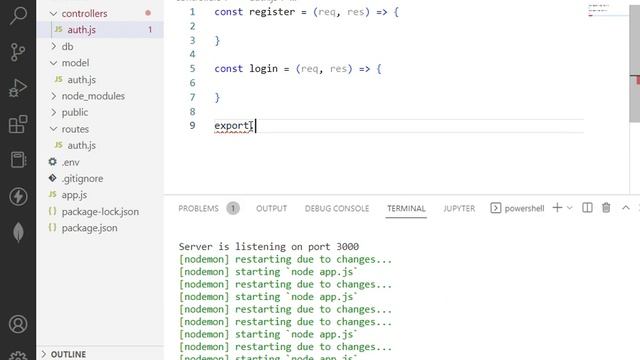This screenshot has width=640, height=360.
Task: Click the Manage gear icon at the bottom of the activity bar
Action: [x=18, y=356]
